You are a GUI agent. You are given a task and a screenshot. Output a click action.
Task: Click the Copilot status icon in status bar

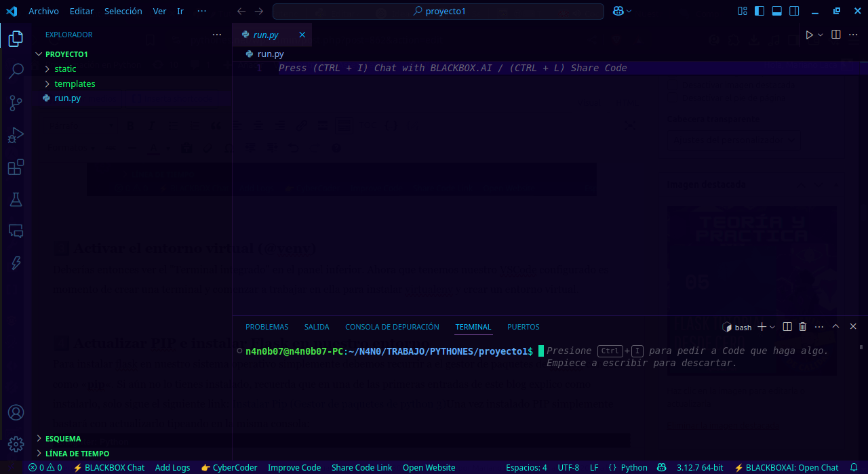point(662,468)
